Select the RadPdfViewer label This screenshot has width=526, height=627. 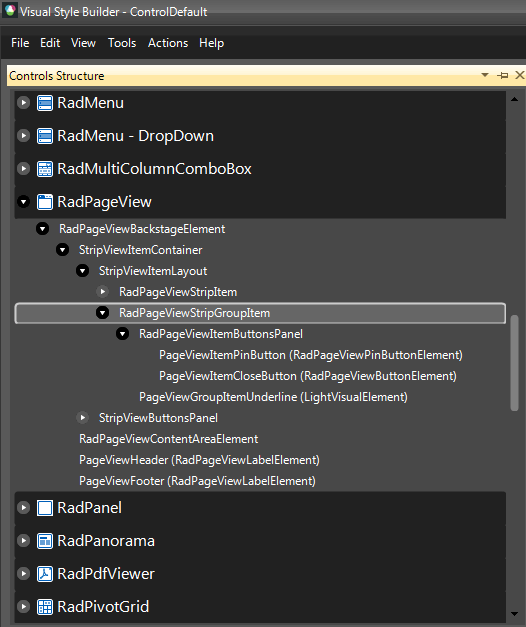coord(106,574)
